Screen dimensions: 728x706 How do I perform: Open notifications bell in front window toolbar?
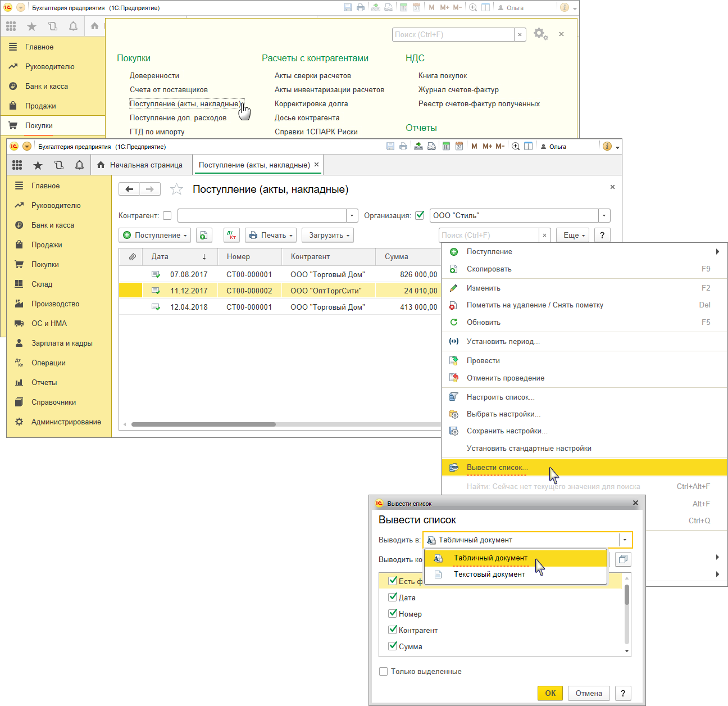80,165
